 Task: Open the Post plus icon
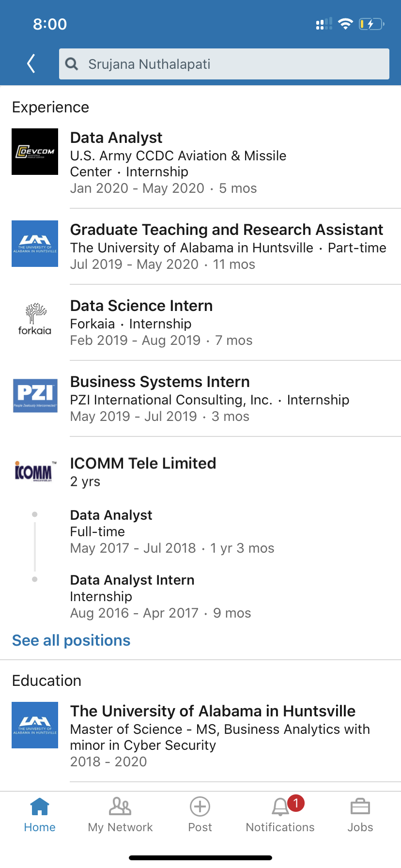click(x=200, y=807)
